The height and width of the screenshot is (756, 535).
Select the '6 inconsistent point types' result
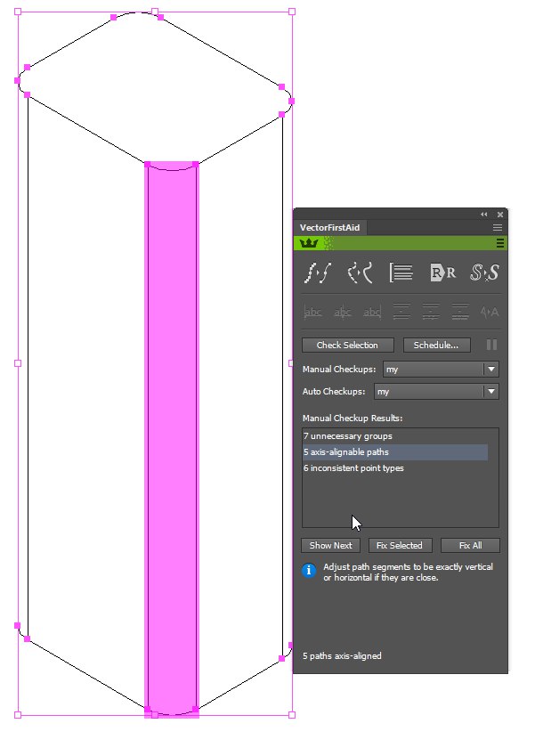point(395,467)
